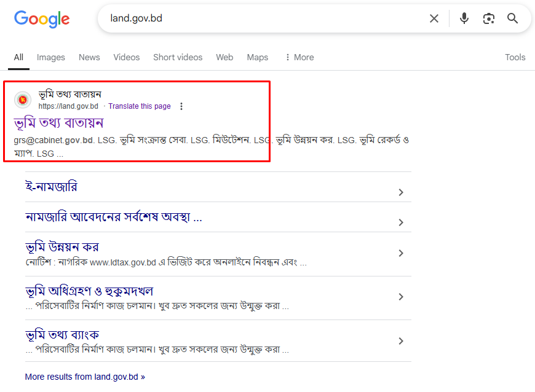535x392 pixels.
Task: Click the https://land.gov.bd URL text
Action: click(x=68, y=106)
